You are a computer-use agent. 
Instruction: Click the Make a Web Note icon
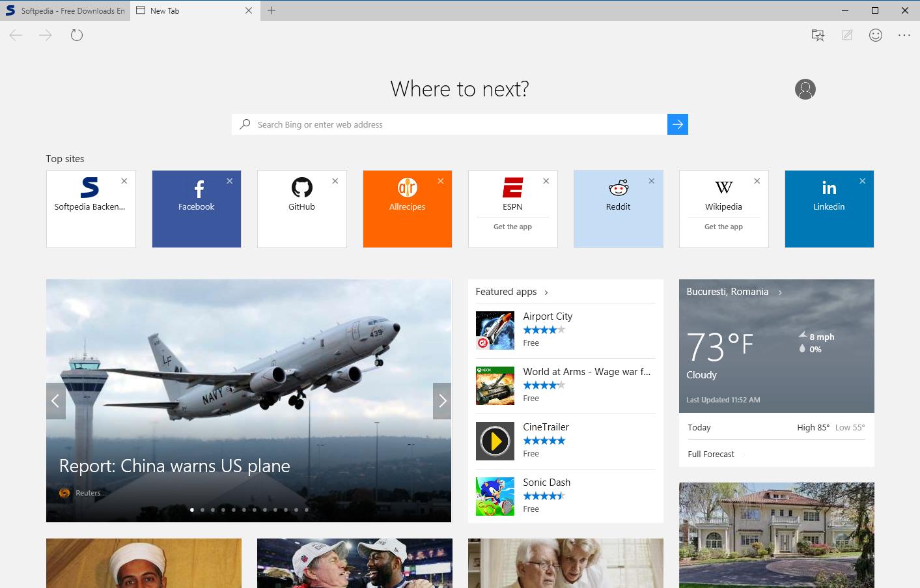[846, 35]
